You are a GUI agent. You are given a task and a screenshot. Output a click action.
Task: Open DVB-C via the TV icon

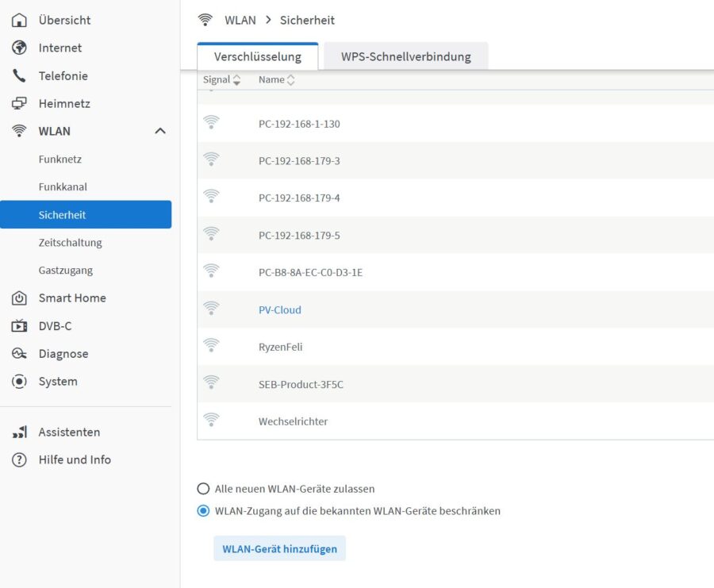tap(19, 325)
